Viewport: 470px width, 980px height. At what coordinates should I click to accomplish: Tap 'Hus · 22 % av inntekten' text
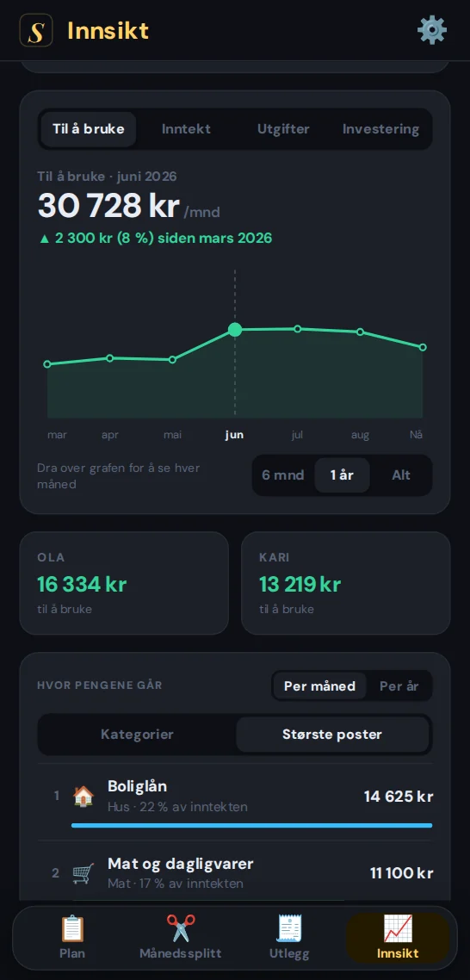[x=177, y=807]
